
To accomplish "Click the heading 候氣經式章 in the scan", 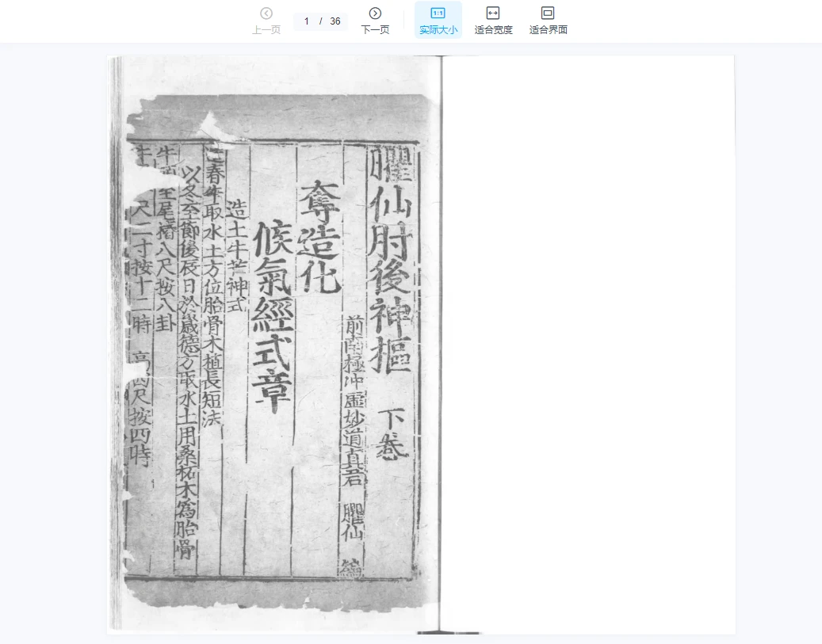I will pyautogui.click(x=273, y=316).
